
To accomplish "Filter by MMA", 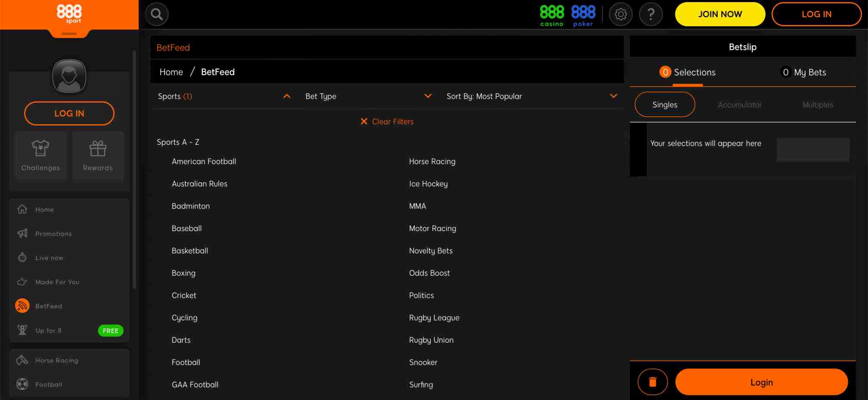I will (x=417, y=206).
